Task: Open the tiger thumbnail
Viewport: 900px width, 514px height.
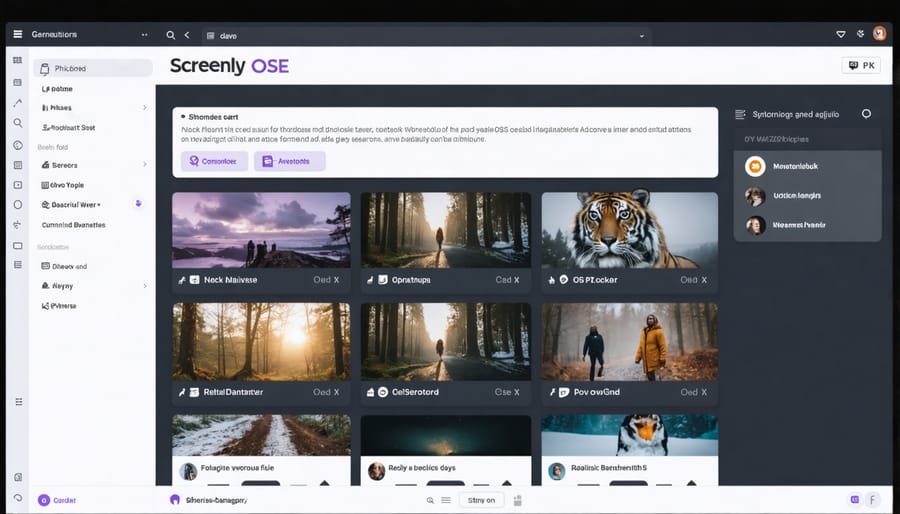Action: coord(630,230)
